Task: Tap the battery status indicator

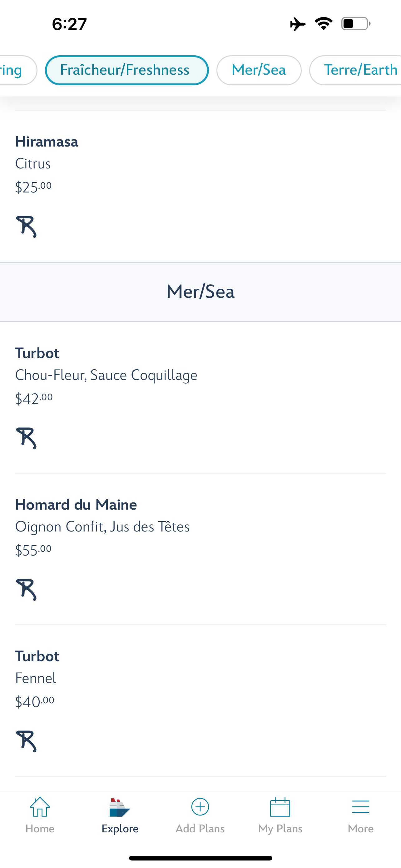Action: pyautogui.click(x=355, y=24)
